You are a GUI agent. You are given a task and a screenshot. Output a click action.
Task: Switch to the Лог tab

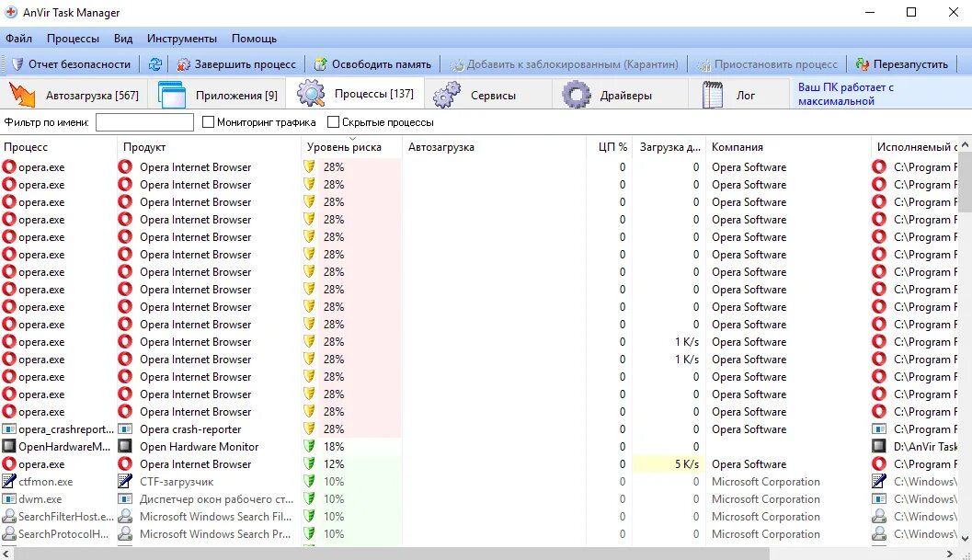(x=739, y=95)
